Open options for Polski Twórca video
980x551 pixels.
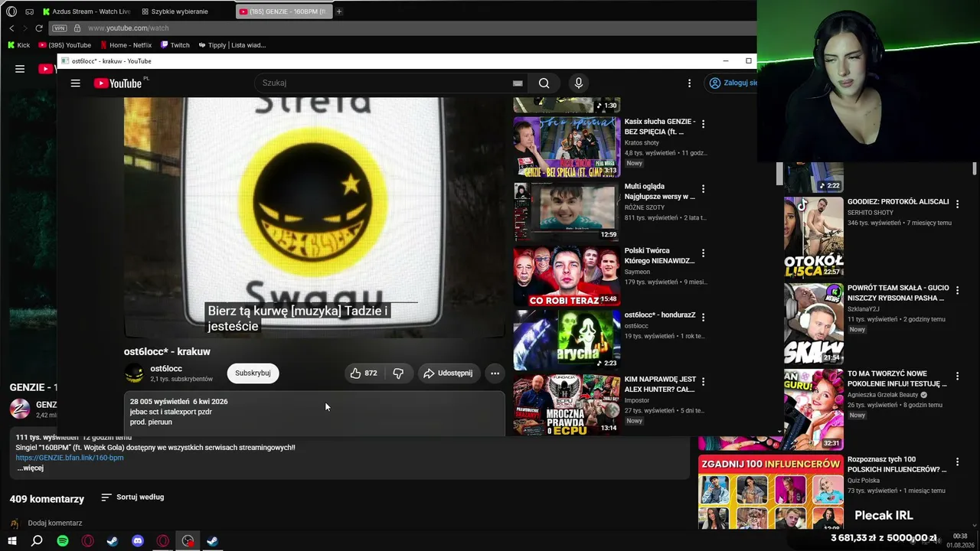pos(703,253)
